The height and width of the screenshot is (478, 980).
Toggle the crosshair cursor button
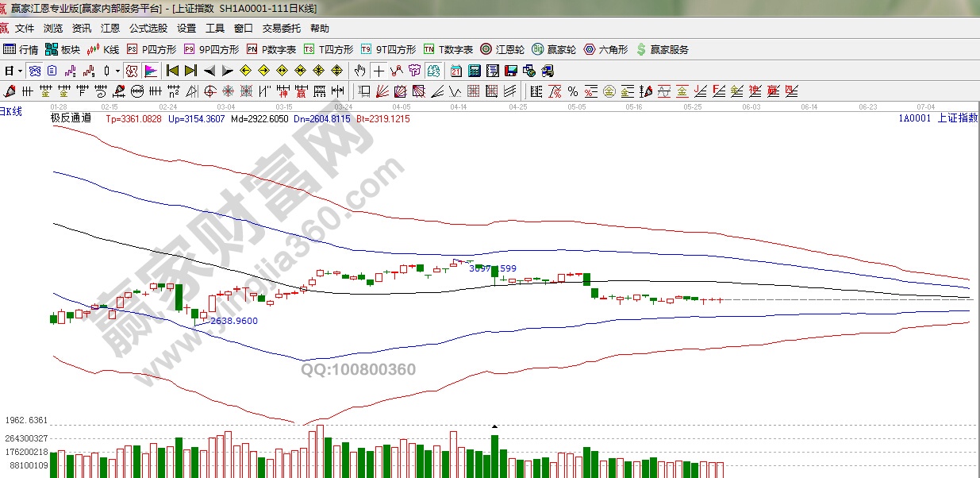click(379, 70)
